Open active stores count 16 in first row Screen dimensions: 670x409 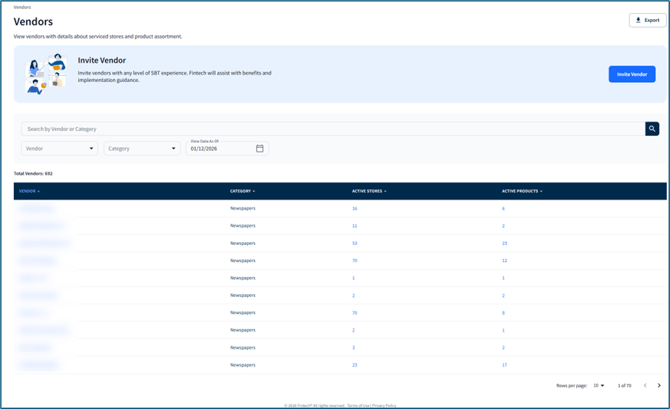point(354,209)
